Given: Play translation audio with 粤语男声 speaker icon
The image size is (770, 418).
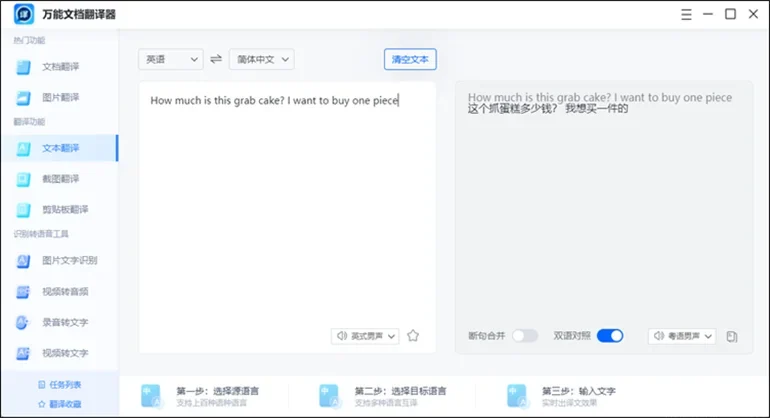Looking at the screenshot, I should tap(659, 336).
